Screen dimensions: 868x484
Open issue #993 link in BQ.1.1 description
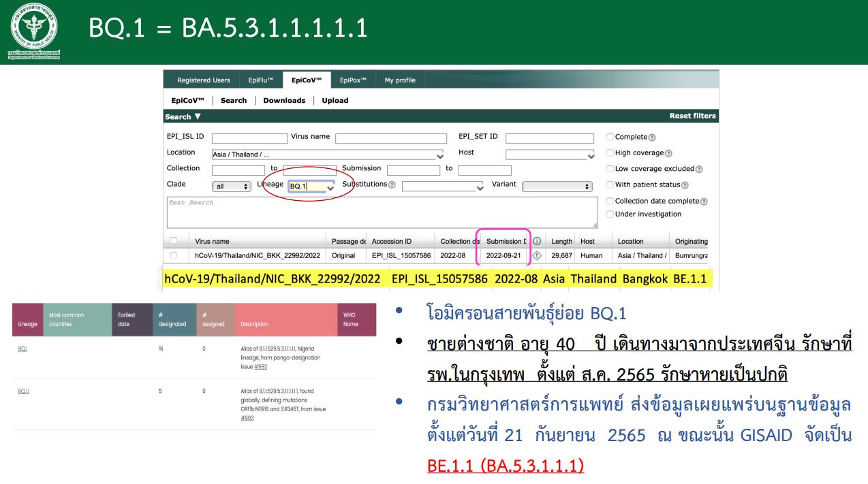point(247,418)
